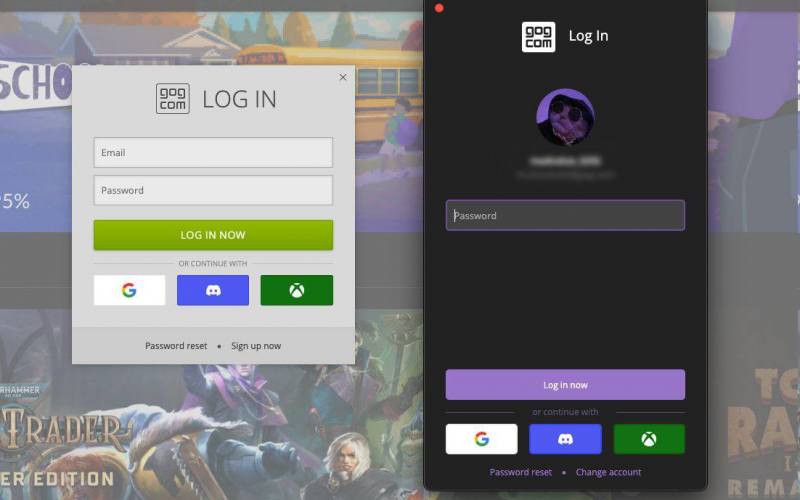Click the purple Log in now button

point(565,385)
